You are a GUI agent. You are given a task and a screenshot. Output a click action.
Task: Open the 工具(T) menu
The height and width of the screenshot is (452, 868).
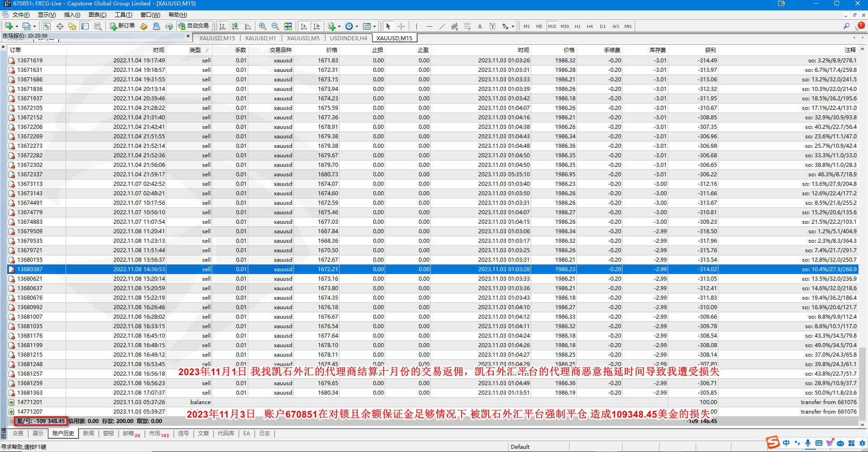point(123,15)
